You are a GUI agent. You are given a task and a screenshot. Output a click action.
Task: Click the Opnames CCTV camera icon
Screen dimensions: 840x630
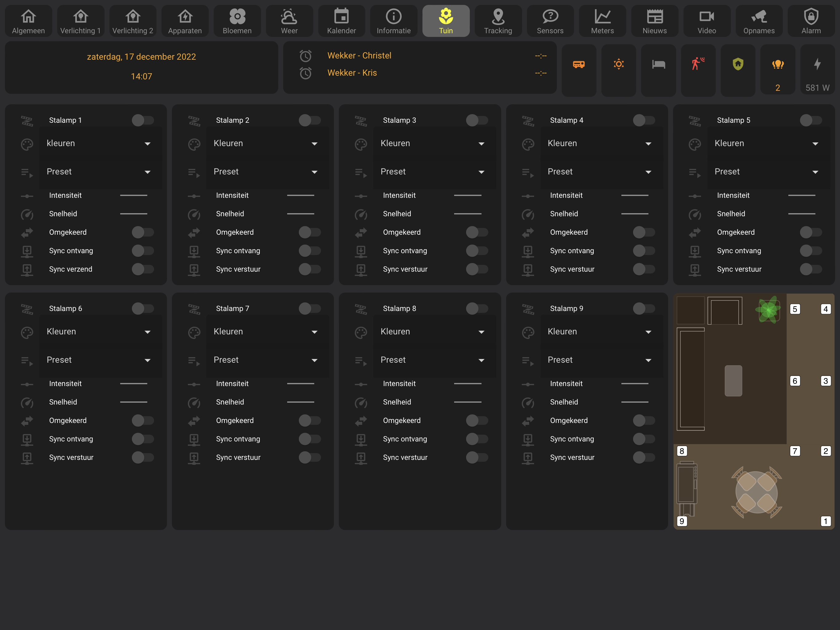759,16
